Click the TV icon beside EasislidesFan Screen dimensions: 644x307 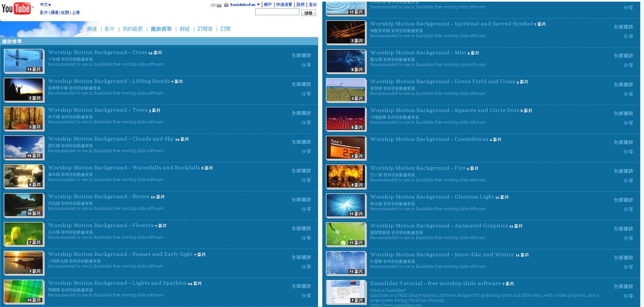click(226, 5)
